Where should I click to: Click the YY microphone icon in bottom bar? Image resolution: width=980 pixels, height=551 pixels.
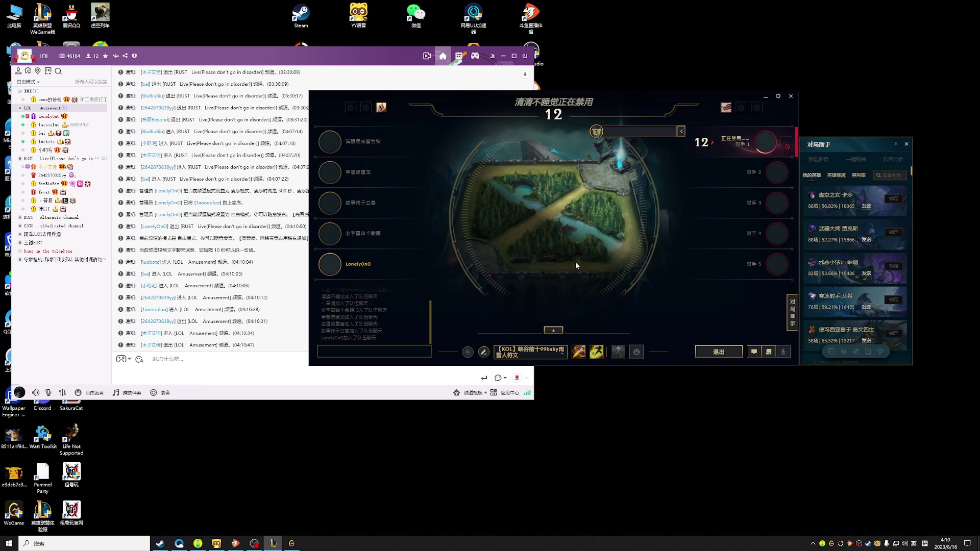tap(48, 393)
